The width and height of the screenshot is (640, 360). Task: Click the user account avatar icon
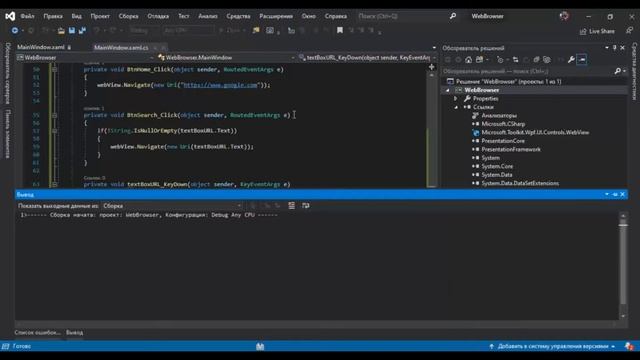(x=564, y=16)
